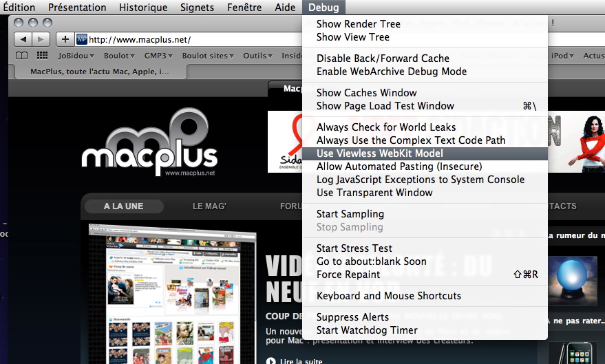Image resolution: width=605 pixels, height=364 pixels.
Task: Toggle Suppress Alerts
Action: point(425,317)
